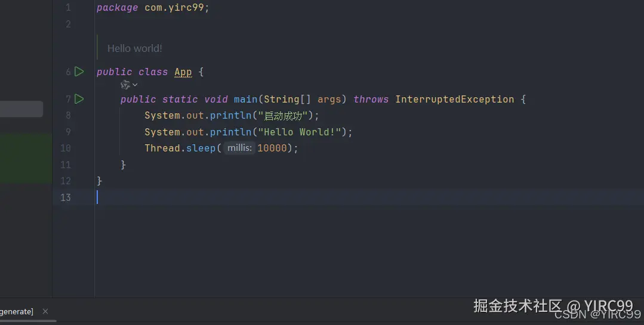This screenshot has height=325, width=644.
Task: Click the value 10000 in Thread.sleep
Action: (x=272, y=148)
